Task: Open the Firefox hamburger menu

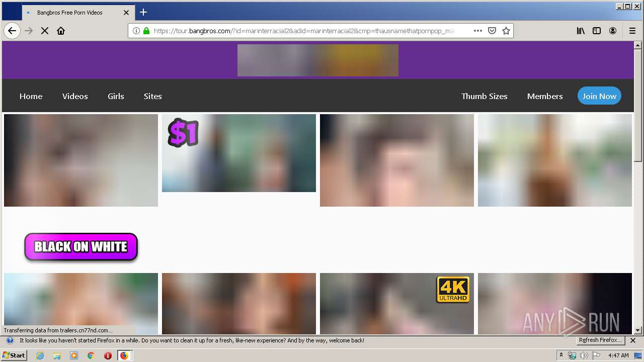Action: pyautogui.click(x=632, y=31)
